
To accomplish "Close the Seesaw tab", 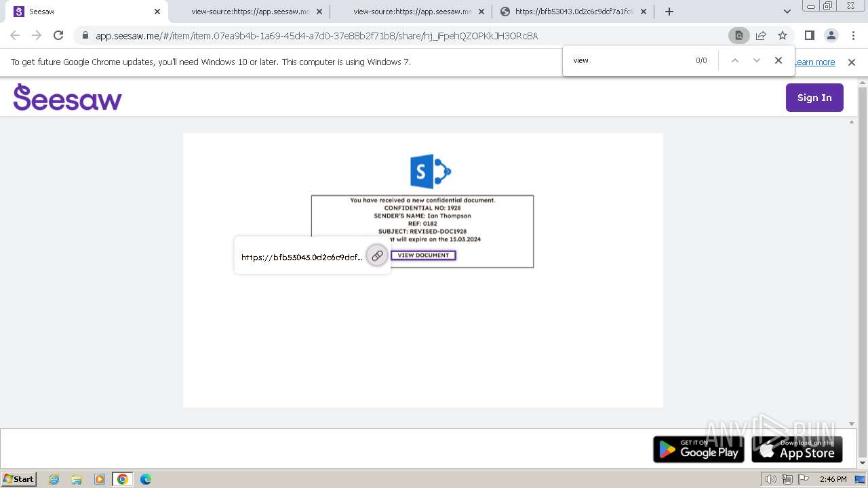I will click(x=157, y=12).
